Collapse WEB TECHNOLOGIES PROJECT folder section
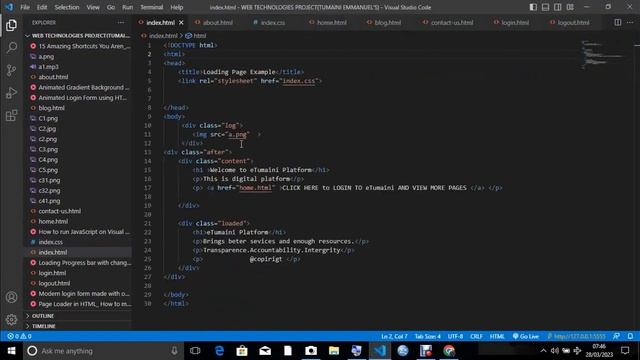Image resolution: width=640 pixels, height=360 pixels. pyautogui.click(x=78, y=36)
